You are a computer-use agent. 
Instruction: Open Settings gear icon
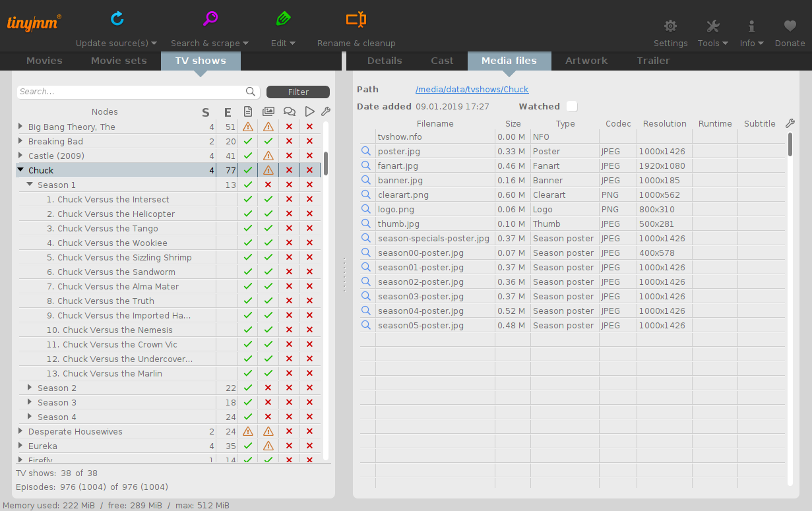click(x=670, y=26)
